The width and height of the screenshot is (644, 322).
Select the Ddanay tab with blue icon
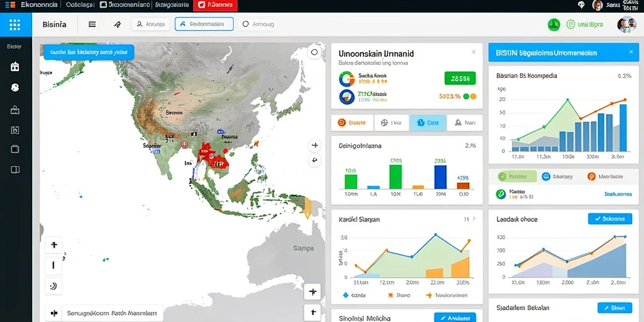(557, 177)
